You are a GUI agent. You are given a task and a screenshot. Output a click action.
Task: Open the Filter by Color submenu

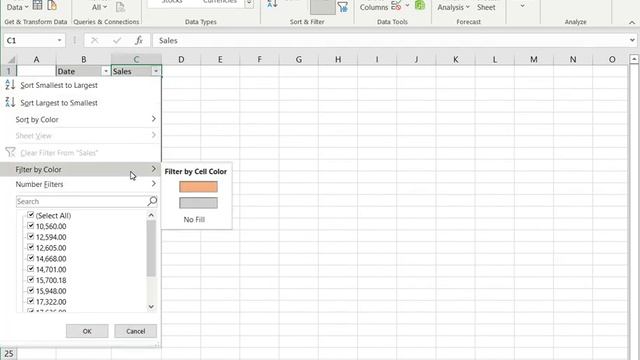[x=81, y=169]
